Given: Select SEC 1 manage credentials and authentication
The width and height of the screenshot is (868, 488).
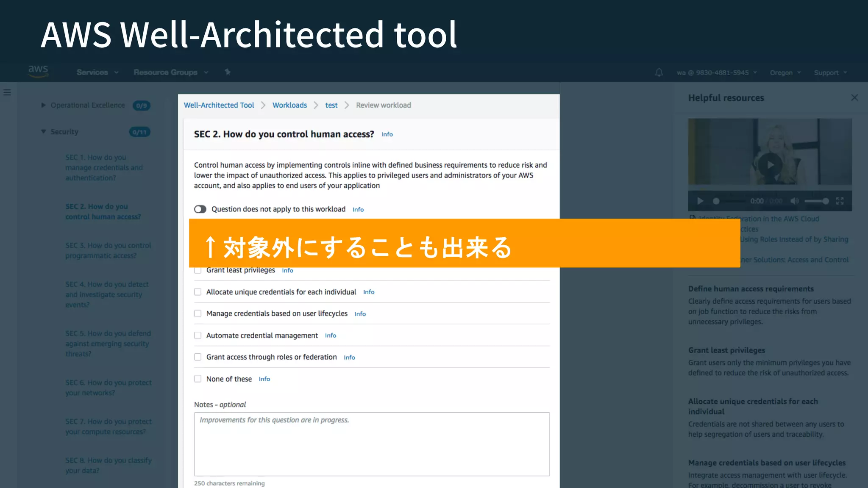Looking at the screenshot, I should coord(104,167).
